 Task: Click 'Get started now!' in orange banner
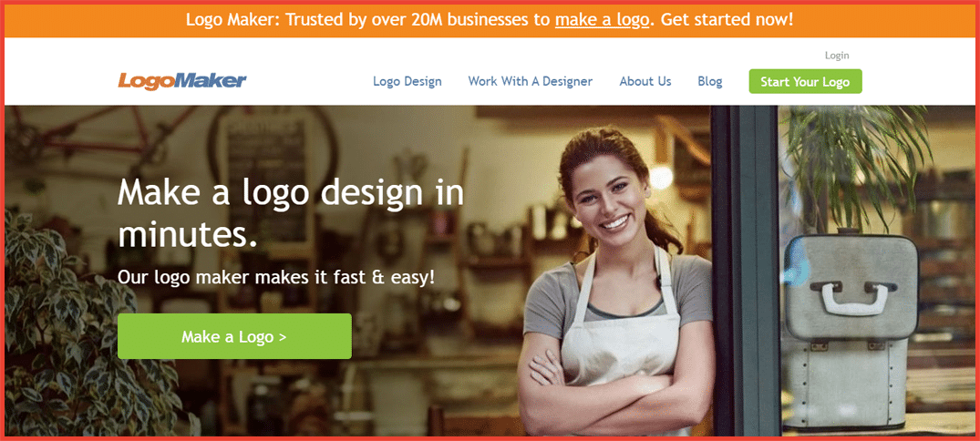click(x=727, y=19)
